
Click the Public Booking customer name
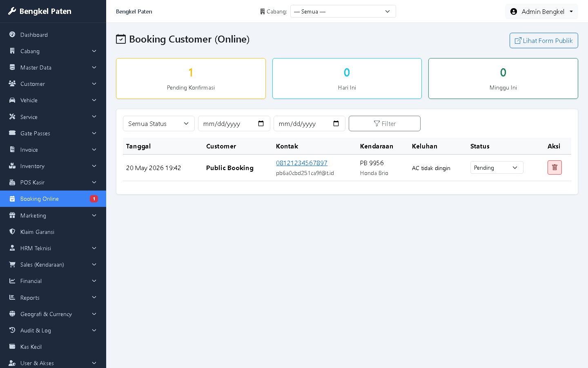pos(230,168)
